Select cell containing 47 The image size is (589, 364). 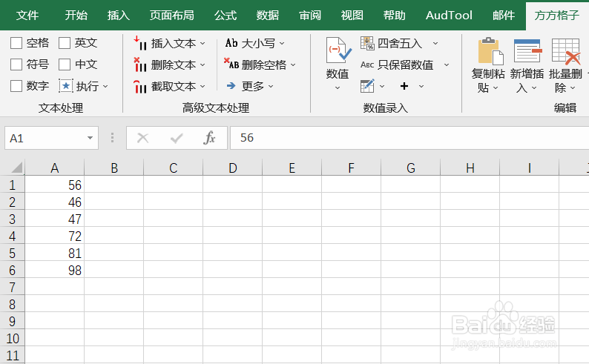(54, 219)
